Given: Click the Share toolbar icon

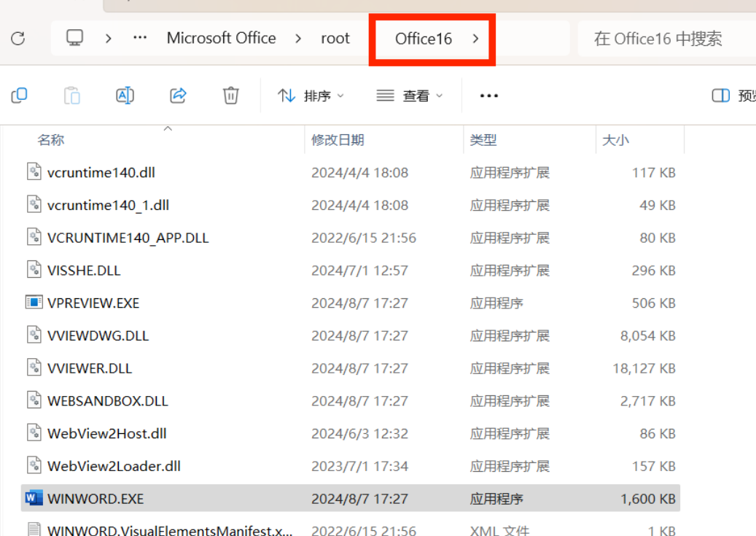Looking at the screenshot, I should pyautogui.click(x=178, y=96).
